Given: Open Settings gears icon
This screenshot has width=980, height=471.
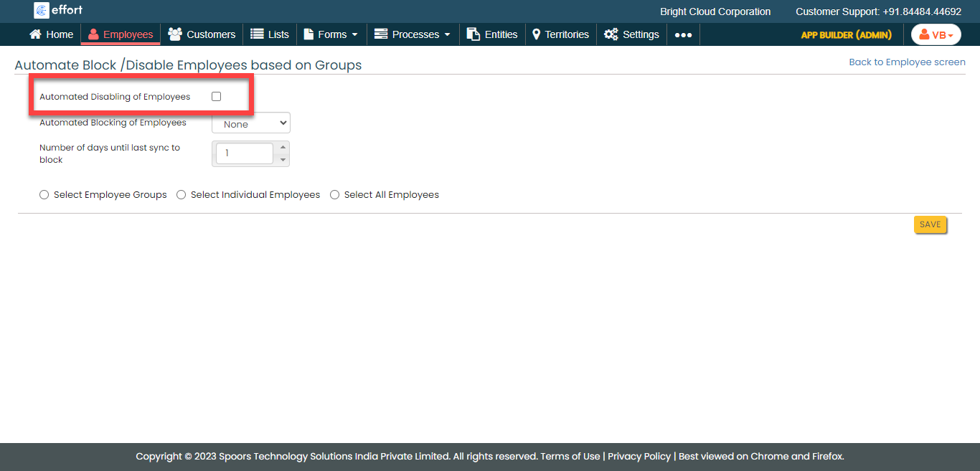Looking at the screenshot, I should click(x=611, y=34).
